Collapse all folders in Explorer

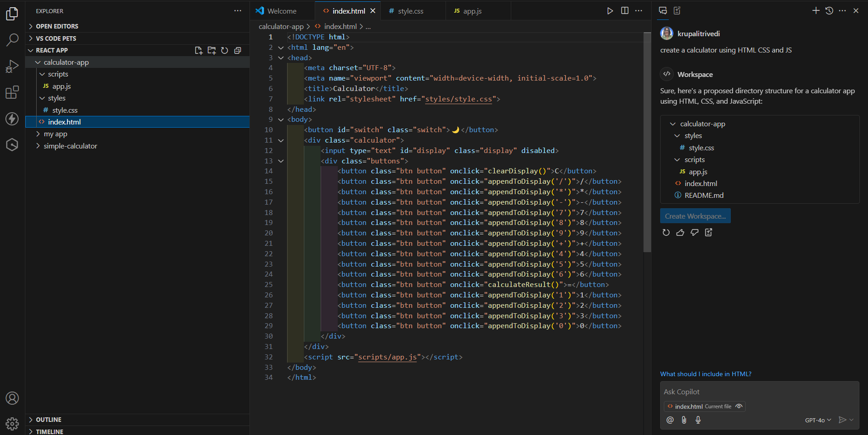(x=238, y=50)
